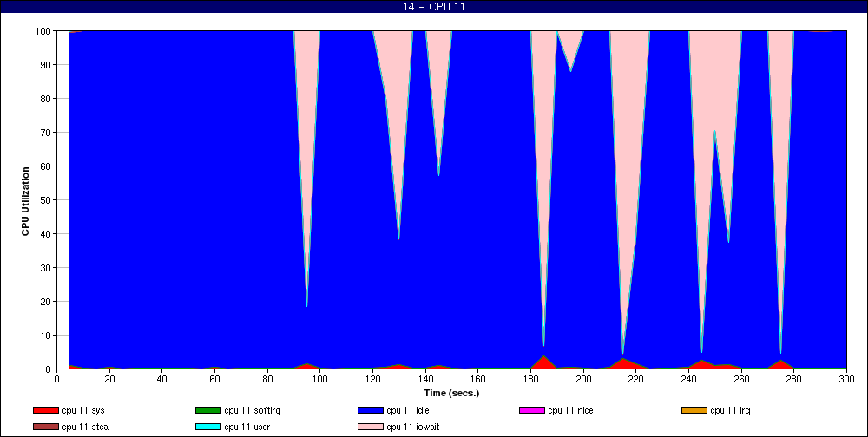Select the 'cpu 11 steal' legend label
This screenshot has width=868, height=437.
[x=86, y=427]
